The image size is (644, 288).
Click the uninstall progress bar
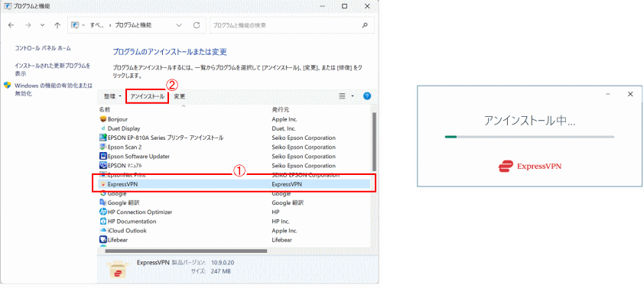tap(529, 137)
